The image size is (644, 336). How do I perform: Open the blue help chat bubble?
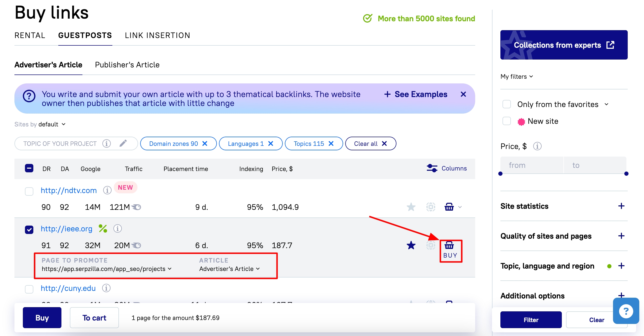click(626, 311)
